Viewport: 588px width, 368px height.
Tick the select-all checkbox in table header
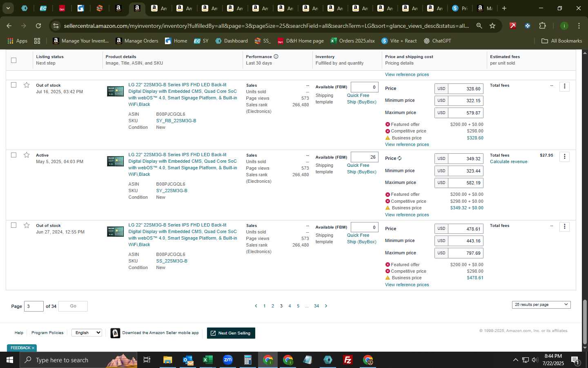[x=13, y=60]
